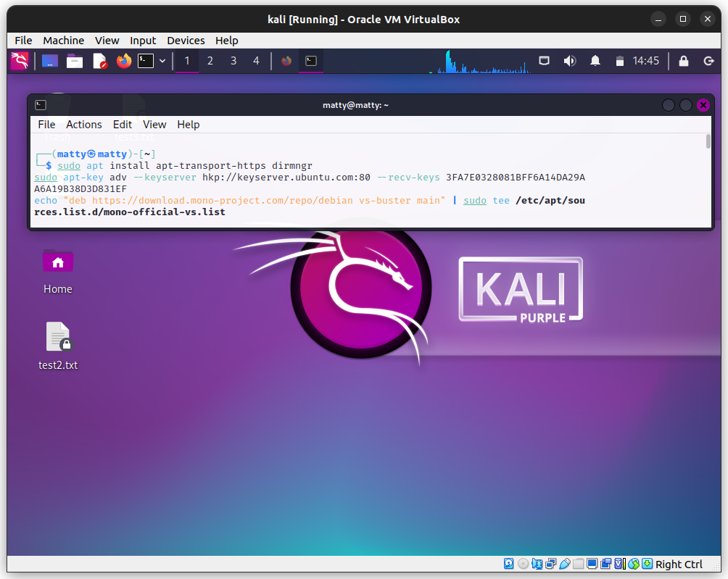Viewport: 728px width, 579px height.
Task: Open terminal Edit menu
Action: (123, 125)
